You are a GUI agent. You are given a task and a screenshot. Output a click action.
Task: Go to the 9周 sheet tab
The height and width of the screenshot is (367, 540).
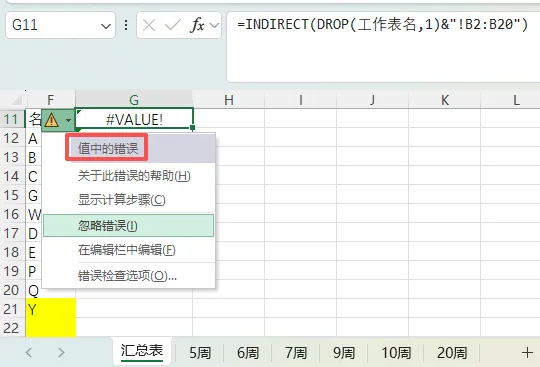point(344,353)
